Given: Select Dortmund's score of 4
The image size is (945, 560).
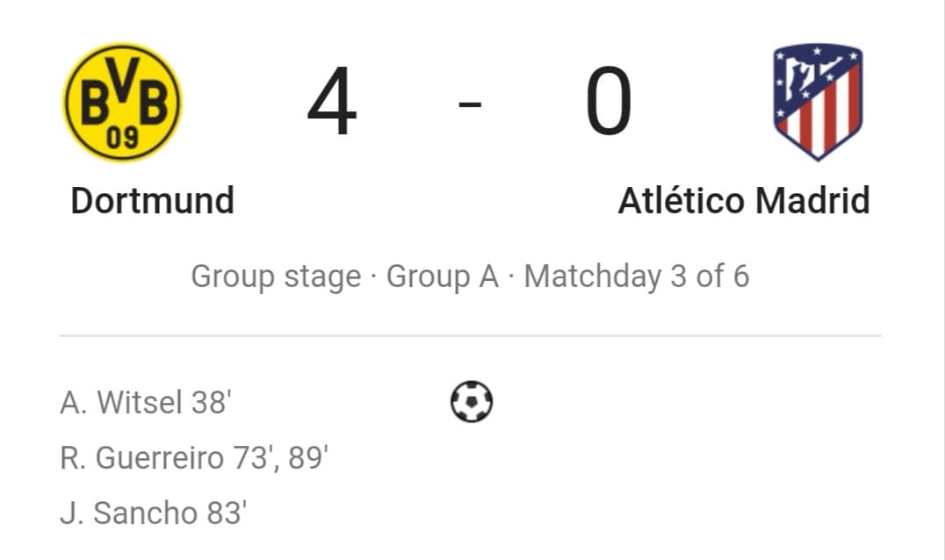Looking at the screenshot, I should click(x=332, y=101).
